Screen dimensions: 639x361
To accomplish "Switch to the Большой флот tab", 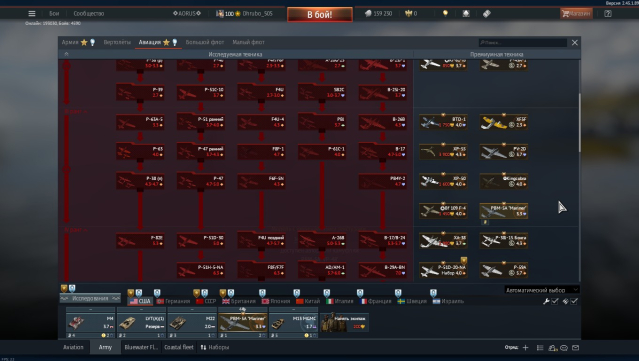I will click(x=205, y=42).
